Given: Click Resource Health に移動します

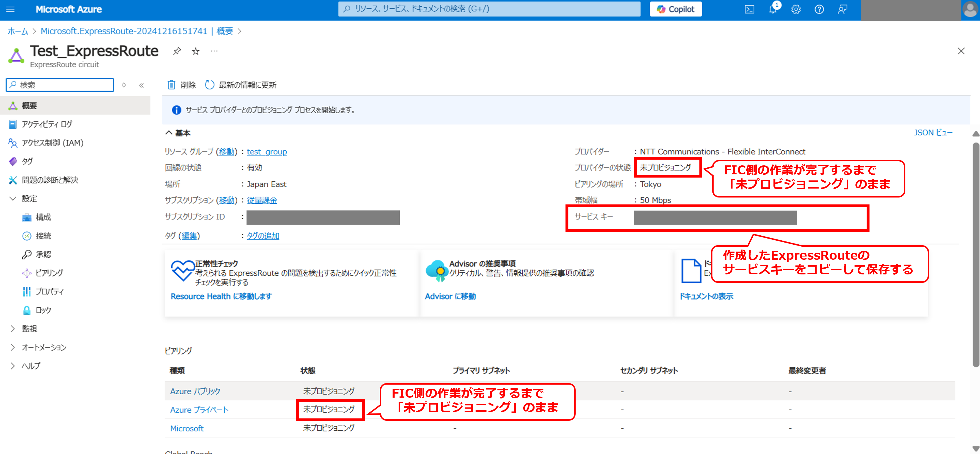Looking at the screenshot, I should (x=221, y=297).
